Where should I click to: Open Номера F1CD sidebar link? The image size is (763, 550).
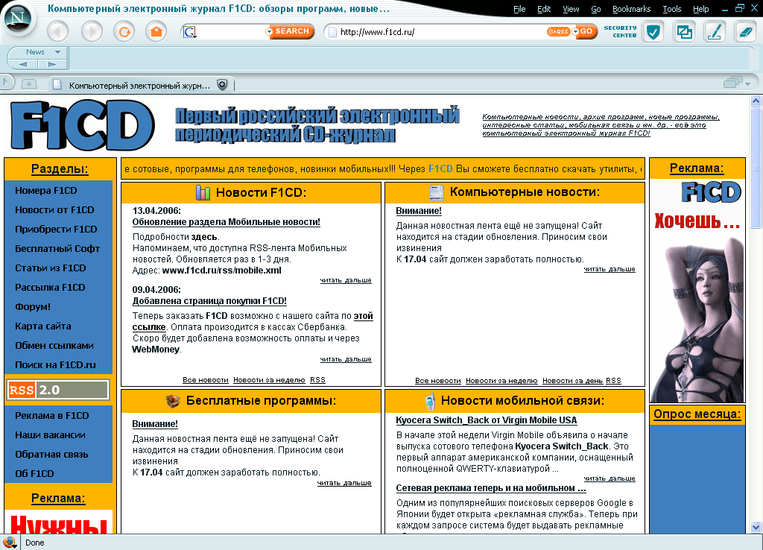(46, 190)
